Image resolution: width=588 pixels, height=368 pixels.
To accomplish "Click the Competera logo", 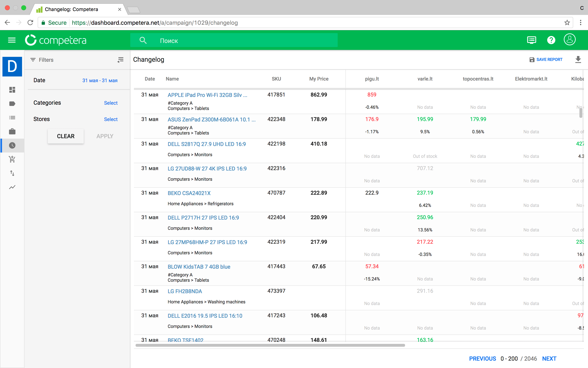I will tap(56, 40).
